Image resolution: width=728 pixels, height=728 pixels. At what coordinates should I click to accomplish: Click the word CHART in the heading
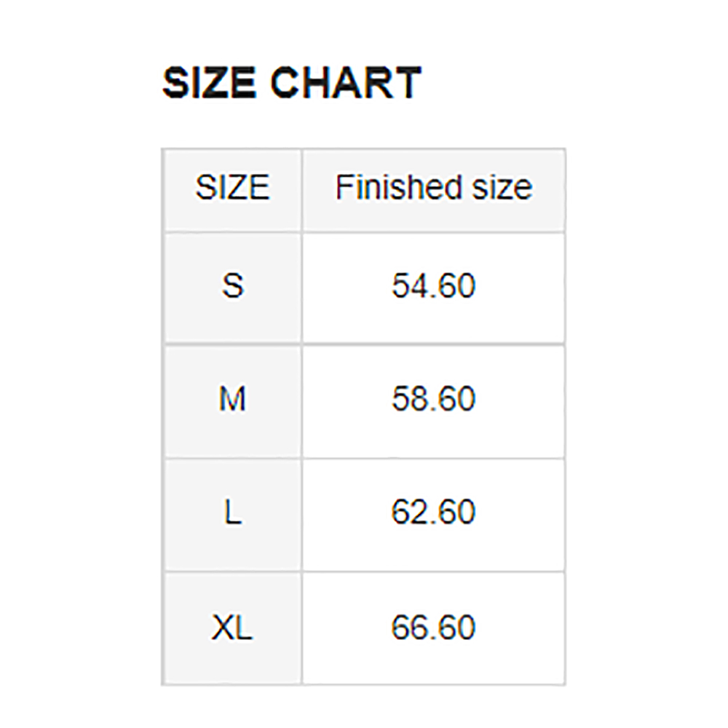click(x=346, y=83)
